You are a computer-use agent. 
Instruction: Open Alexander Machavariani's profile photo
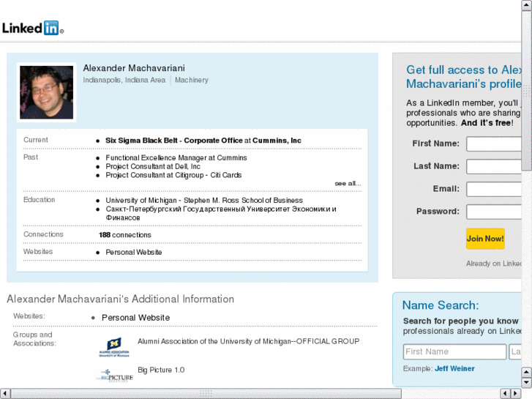47,92
